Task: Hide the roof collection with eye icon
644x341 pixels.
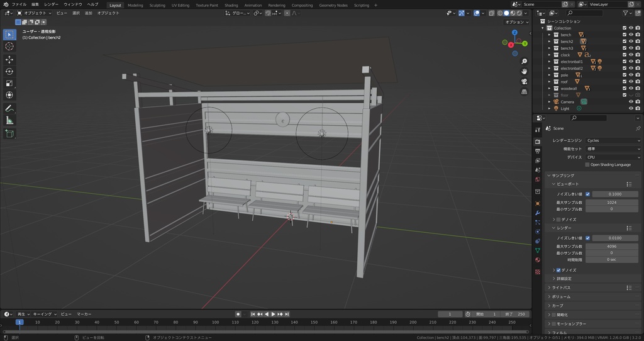Action: point(631,82)
